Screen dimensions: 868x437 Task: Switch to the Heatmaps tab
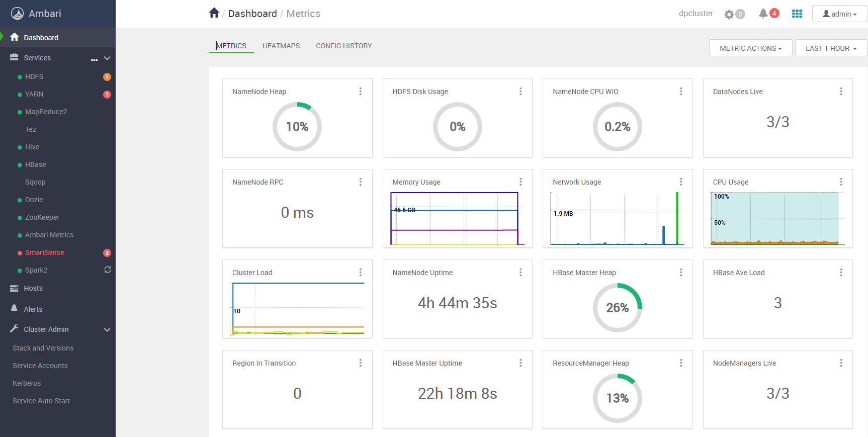pyautogui.click(x=281, y=46)
